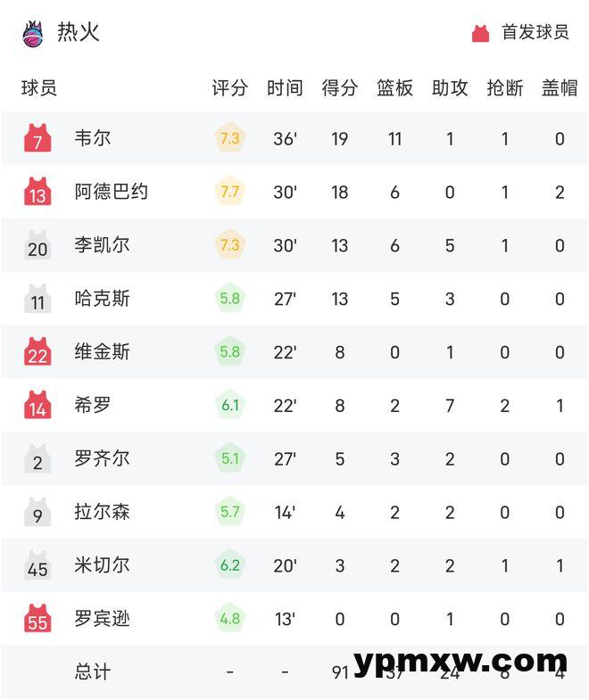Image resolution: width=589 pixels, height=700 pixels.
Task: Open player 韦尔's profile link
Action: click(93, 138)
